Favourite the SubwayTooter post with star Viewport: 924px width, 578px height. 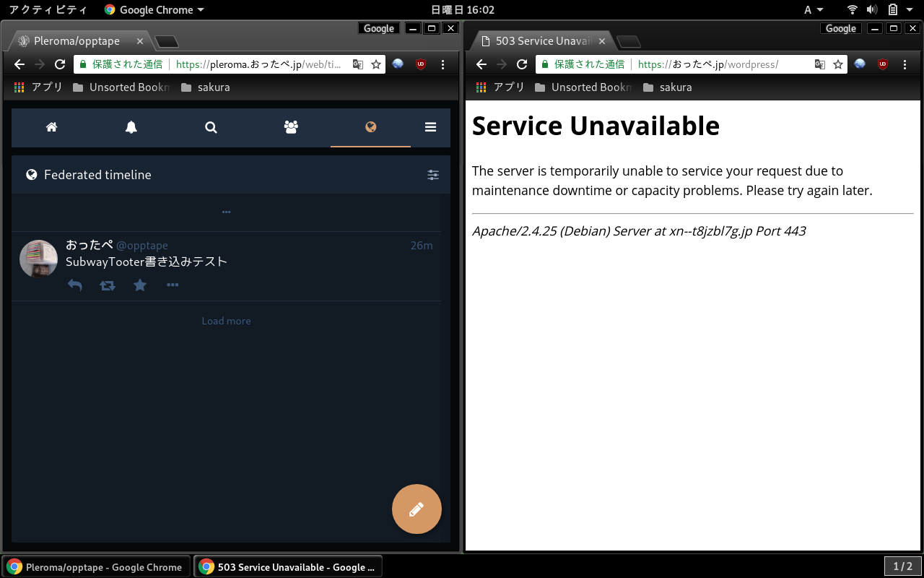(140, 285)
